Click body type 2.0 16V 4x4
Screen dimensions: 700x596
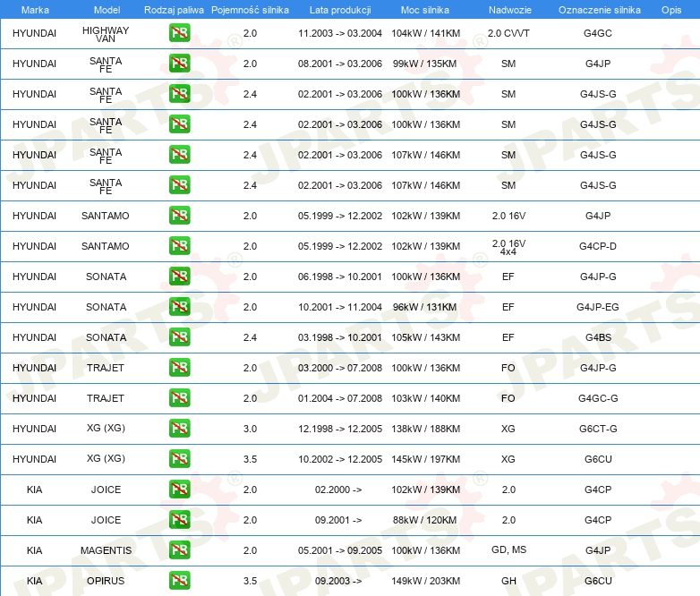(x=508, y=247)
